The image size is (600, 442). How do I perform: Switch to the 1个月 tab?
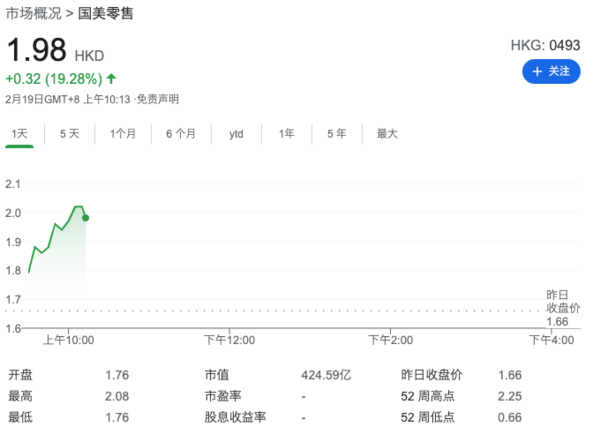123,134
